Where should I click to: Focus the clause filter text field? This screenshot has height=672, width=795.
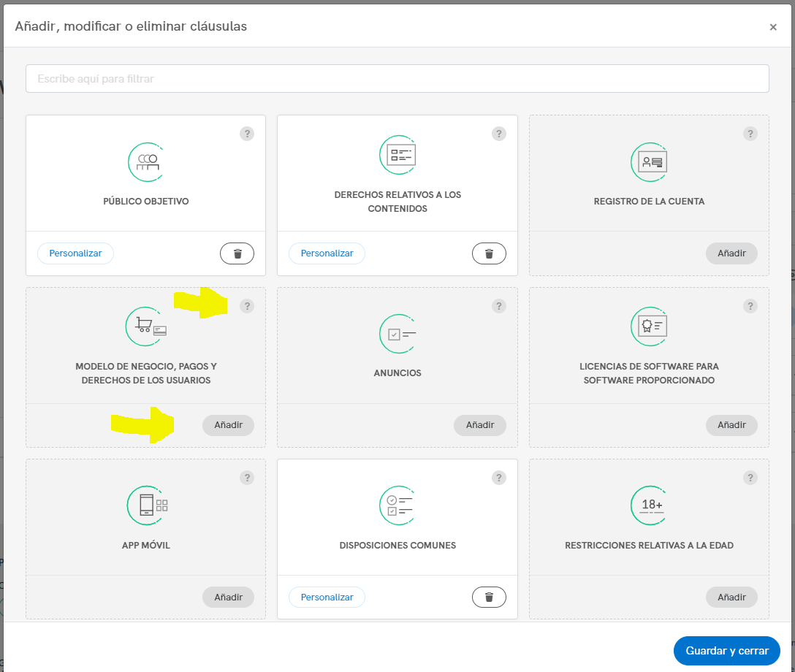397,79
